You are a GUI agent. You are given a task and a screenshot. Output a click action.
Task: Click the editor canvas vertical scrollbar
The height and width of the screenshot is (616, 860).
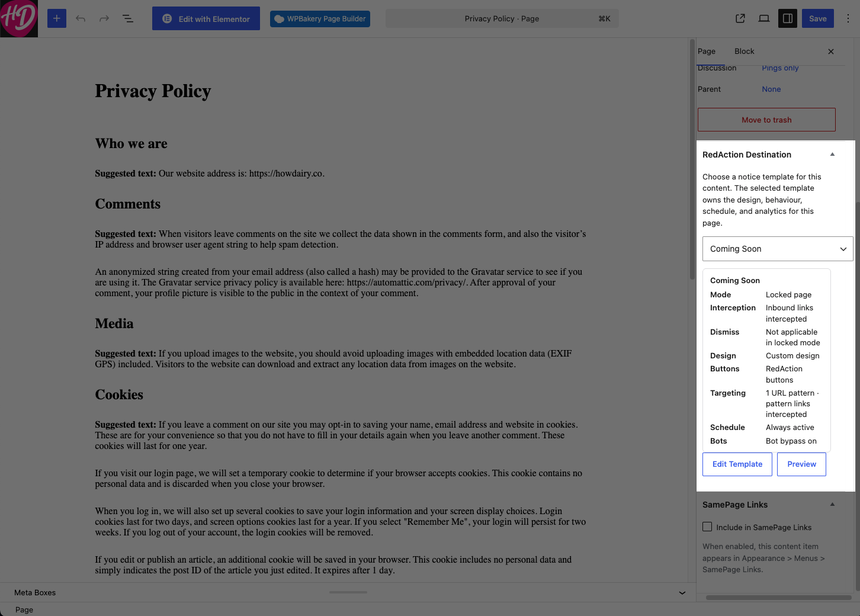[x=692, y=160]
